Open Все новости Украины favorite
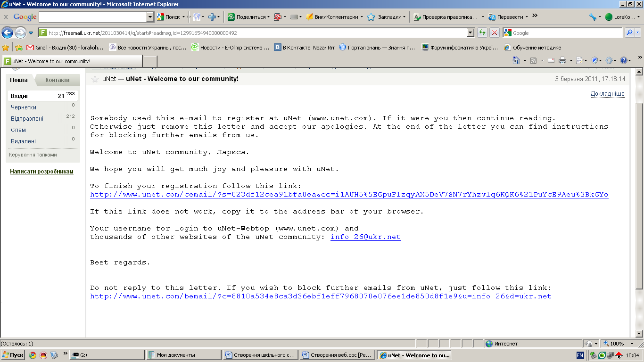The image size is (644, 362). pyautogui.click(x=148, y=47)
